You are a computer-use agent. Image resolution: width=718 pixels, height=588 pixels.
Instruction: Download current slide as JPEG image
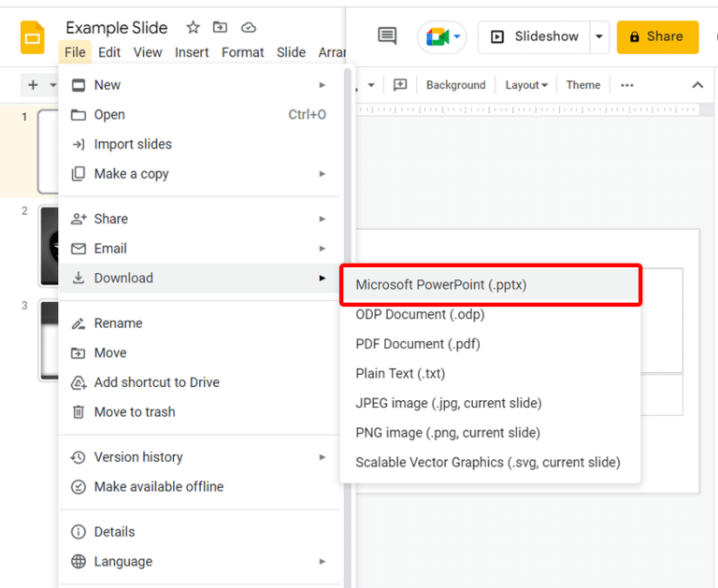pos(491,404)
